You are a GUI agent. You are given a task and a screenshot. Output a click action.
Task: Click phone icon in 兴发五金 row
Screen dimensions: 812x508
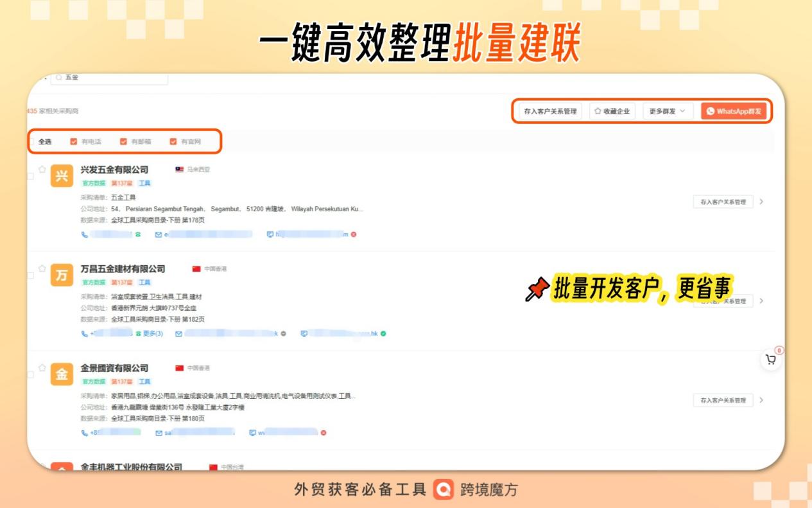click(84, 234)
